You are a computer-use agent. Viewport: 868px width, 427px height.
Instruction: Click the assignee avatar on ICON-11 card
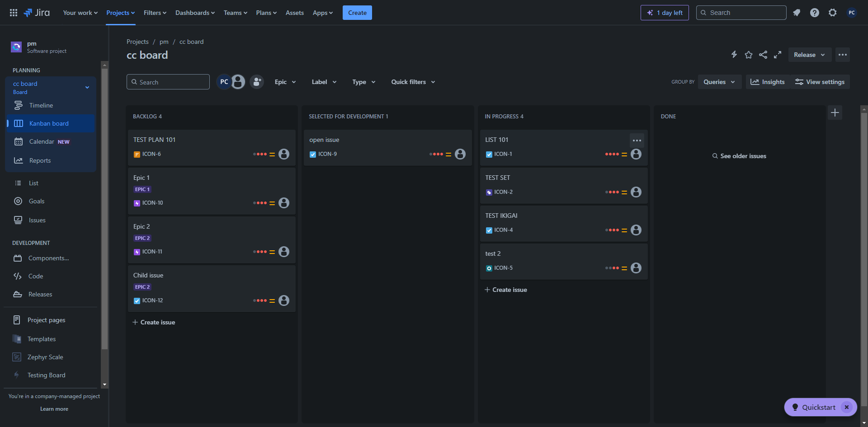[x=284, y=252]
